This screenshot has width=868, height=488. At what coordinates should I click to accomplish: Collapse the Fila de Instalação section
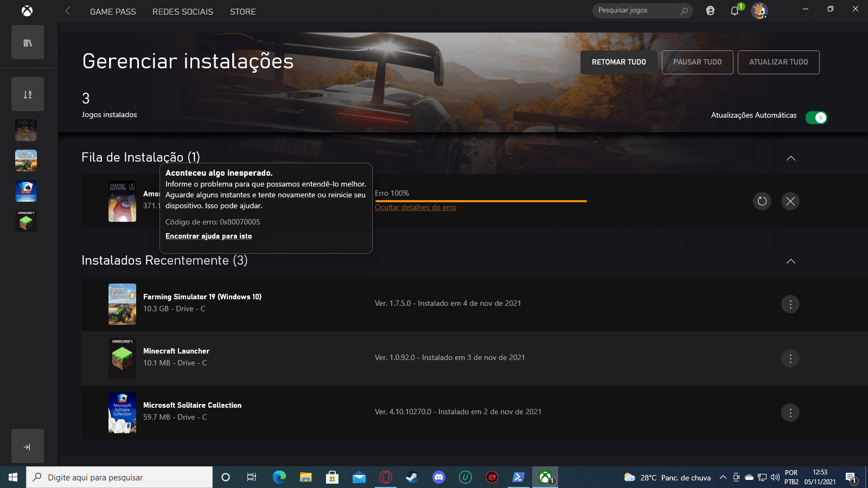tap(791, 158)
